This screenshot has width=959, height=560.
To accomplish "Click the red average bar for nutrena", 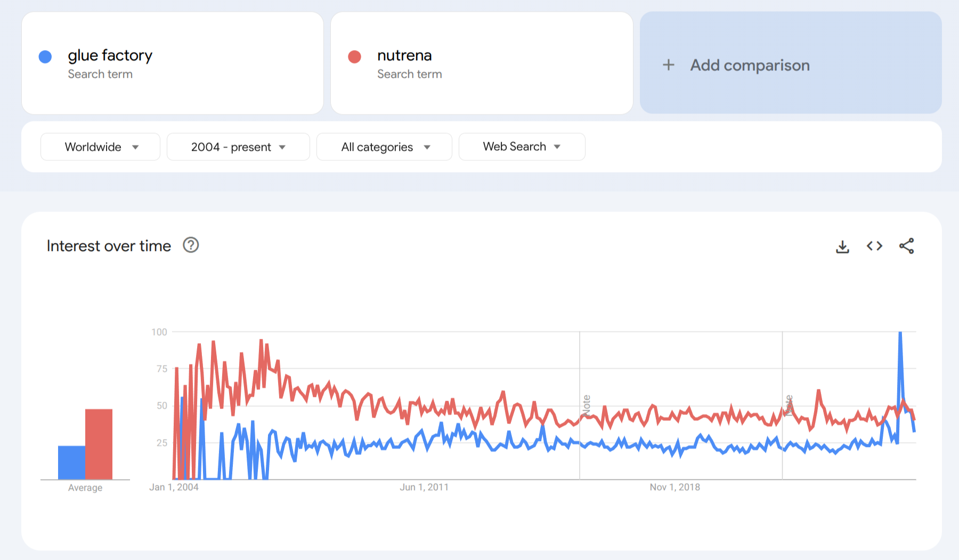I will click(99, 444).
